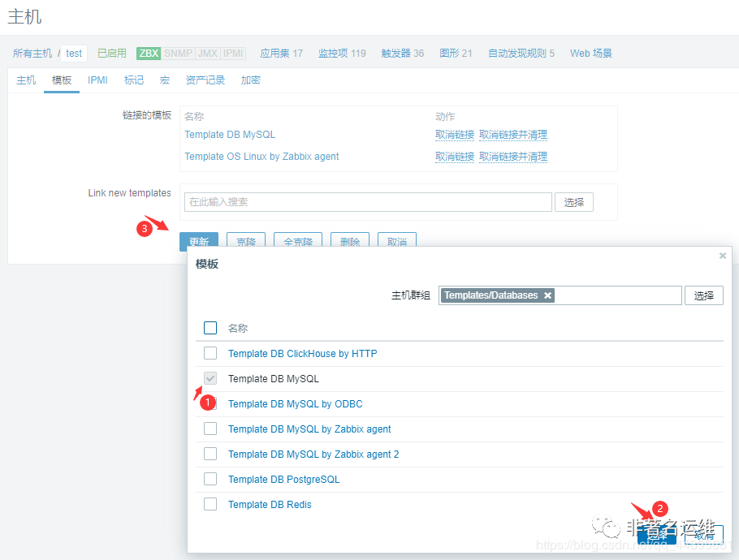Click 取消链接并清理 for Template DB MySQL
The width and height of the screenshot is (739, 560).
tap(512, 135)
